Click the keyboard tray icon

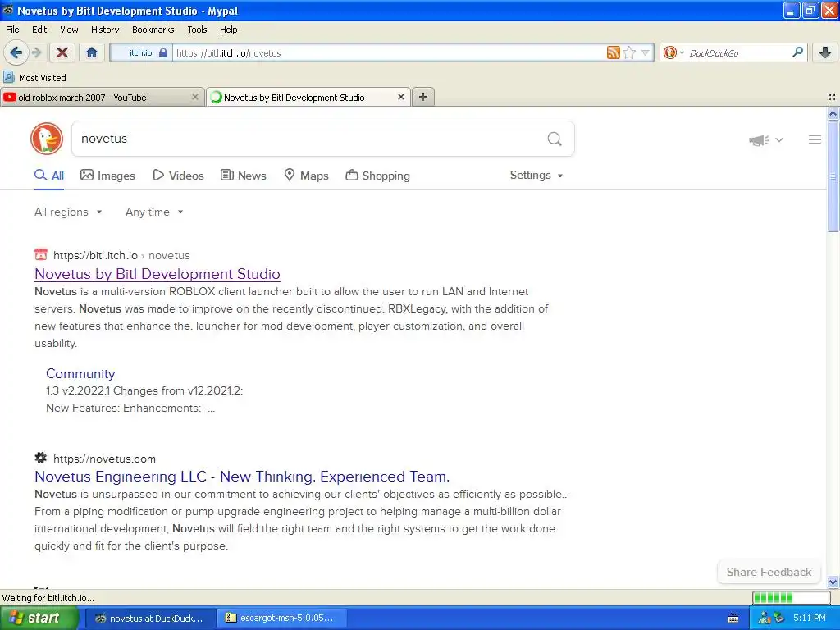(x=734, y=619)
